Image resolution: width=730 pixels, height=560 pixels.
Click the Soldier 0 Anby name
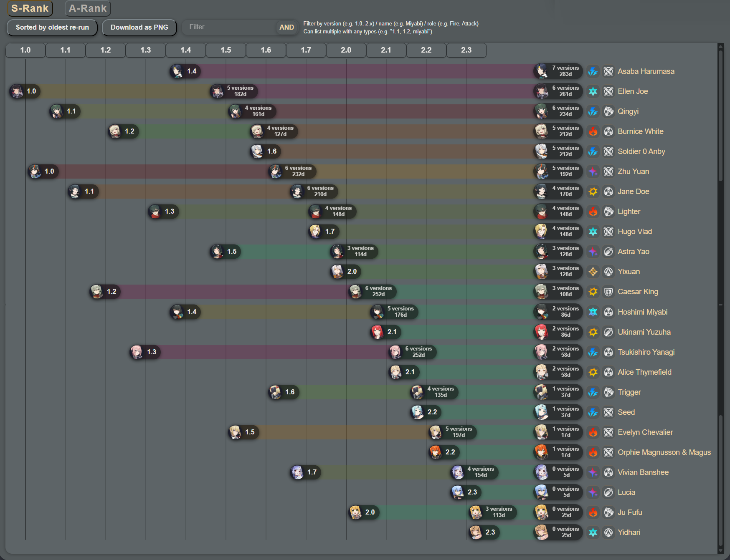(641, 151)
